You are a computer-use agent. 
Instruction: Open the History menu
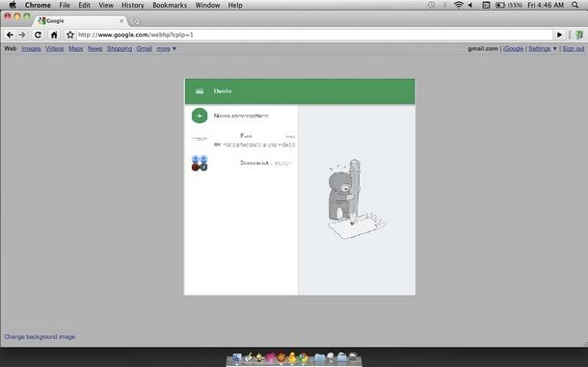pos(133,5)
